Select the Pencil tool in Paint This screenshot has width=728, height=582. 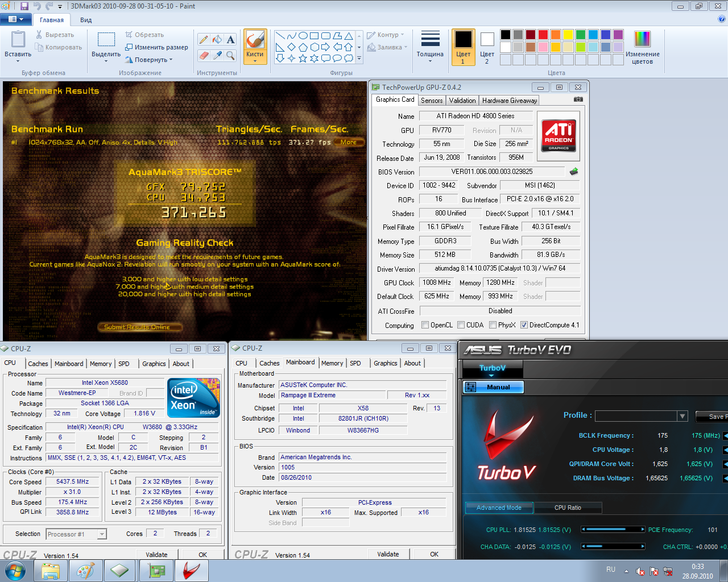203,39
